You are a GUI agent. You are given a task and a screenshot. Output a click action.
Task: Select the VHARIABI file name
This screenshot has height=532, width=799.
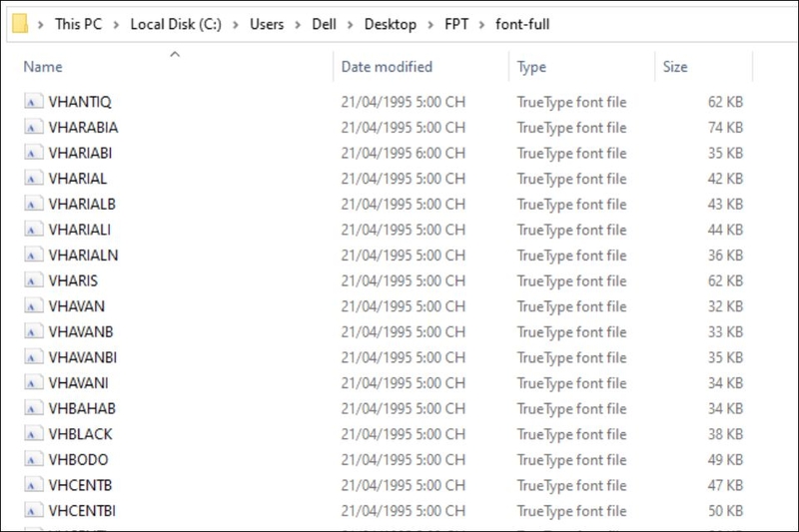(80, 153)
